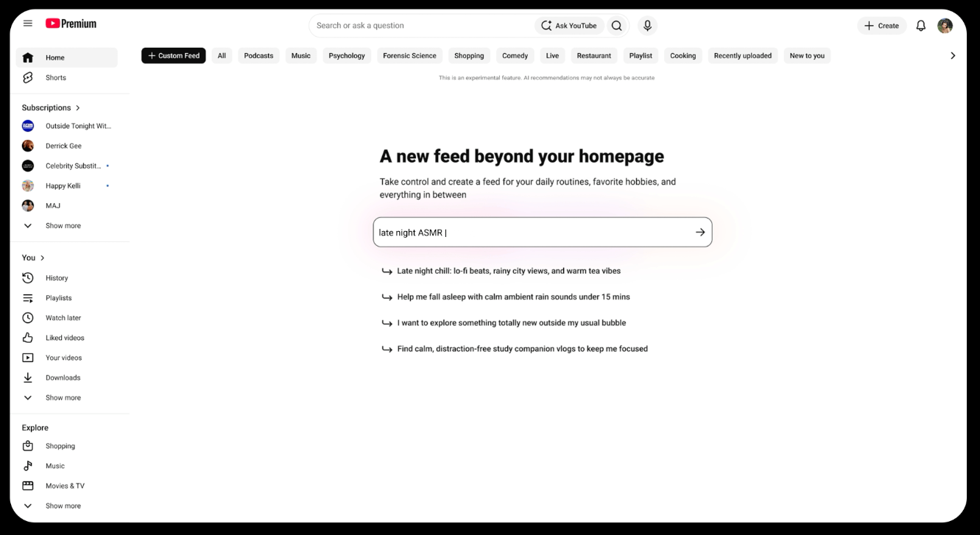Submit the feed prompt arrow

click(x=700, y=232)
